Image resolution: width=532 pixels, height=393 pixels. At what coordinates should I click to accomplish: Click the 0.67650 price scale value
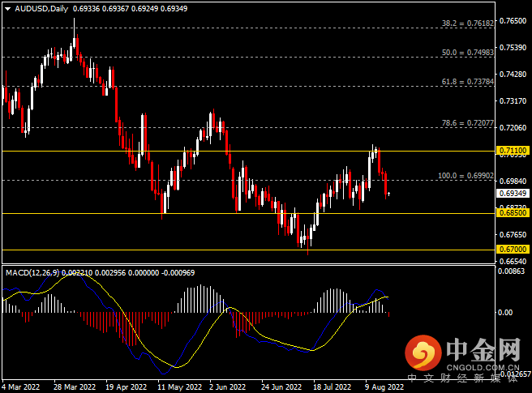click(513, 235)
